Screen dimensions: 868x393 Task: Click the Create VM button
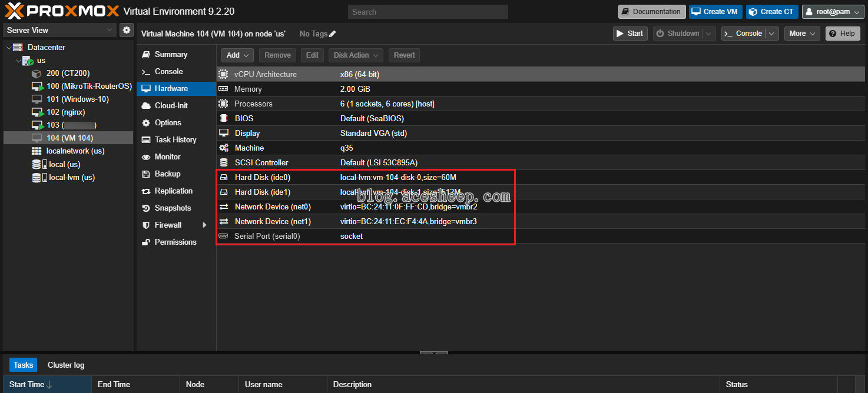[714, 12]
